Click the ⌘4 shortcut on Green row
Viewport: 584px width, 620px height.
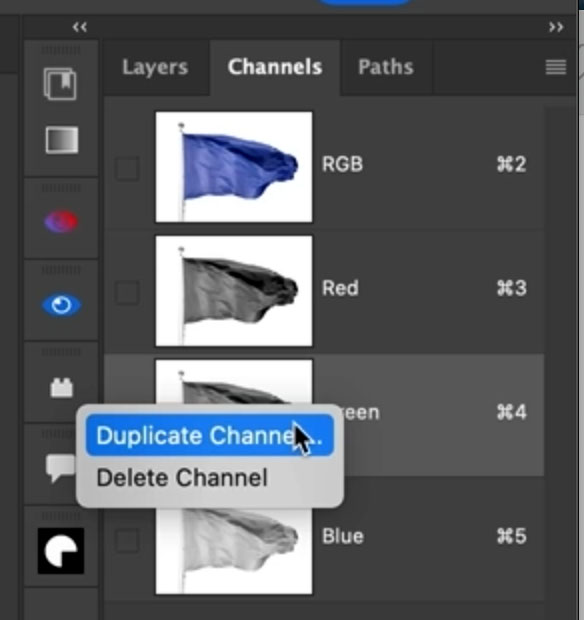point(512,412)
